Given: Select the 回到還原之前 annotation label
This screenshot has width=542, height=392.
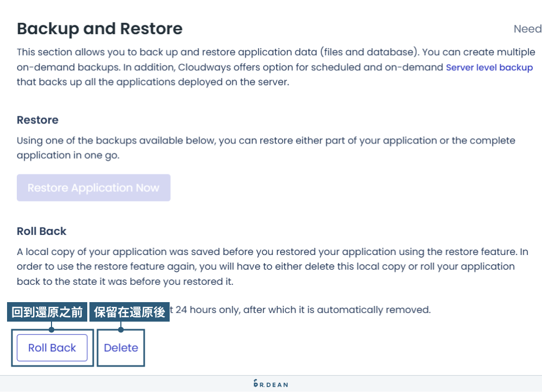Looking at the screenshot, I should (47, 311).
